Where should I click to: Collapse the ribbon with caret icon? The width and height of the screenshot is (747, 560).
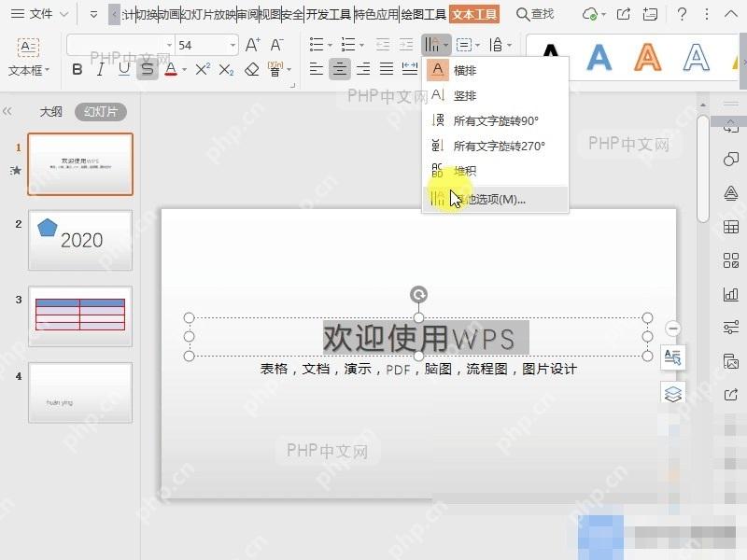731,14
